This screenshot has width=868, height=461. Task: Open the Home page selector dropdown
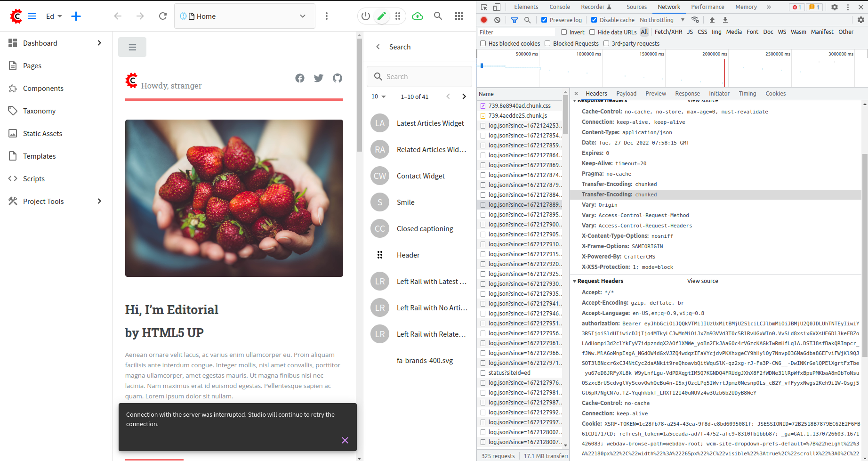[x=302, y=16]
